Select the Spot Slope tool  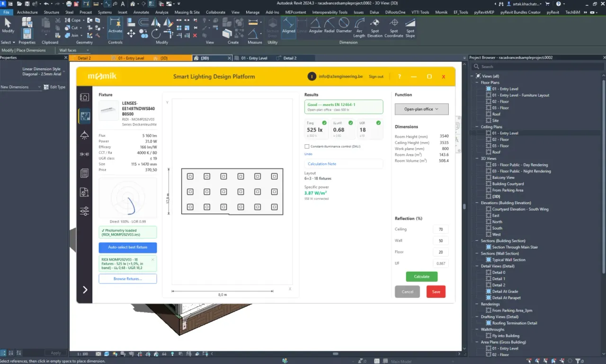pos(410,27)
